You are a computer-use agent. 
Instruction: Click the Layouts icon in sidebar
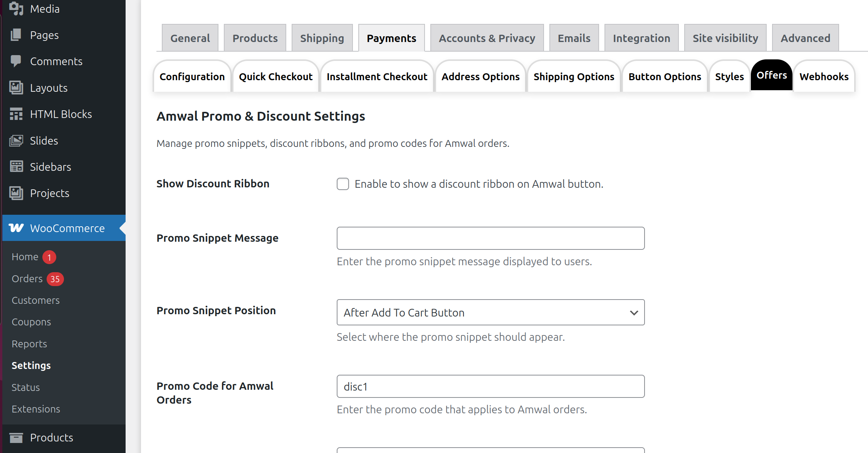tap(16, 88)
